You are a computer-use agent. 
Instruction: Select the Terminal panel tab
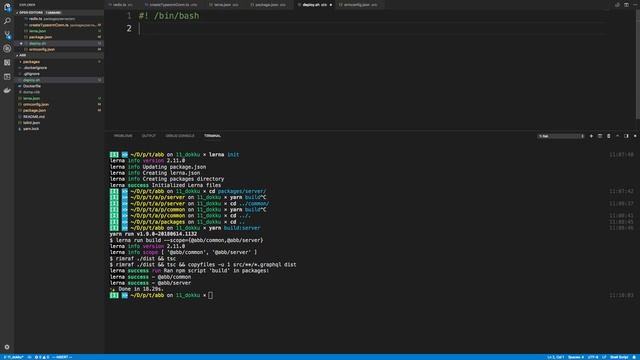(x=212, y=136)
